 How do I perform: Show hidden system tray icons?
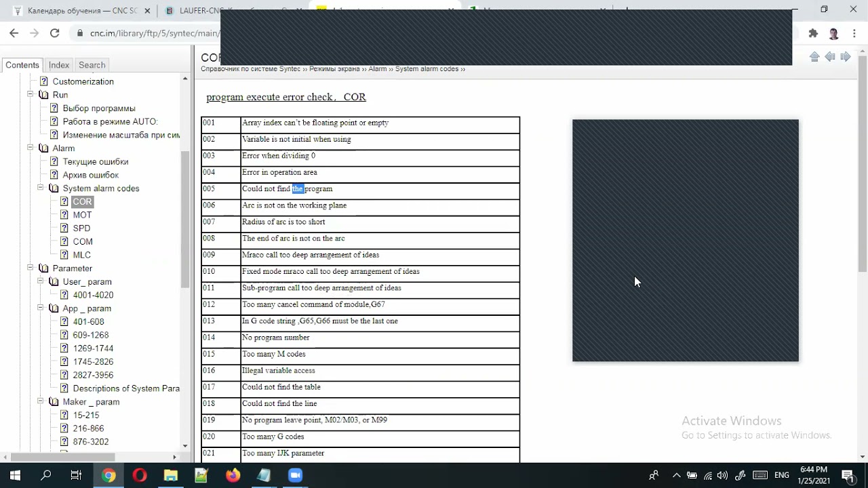tap(676, 475)
